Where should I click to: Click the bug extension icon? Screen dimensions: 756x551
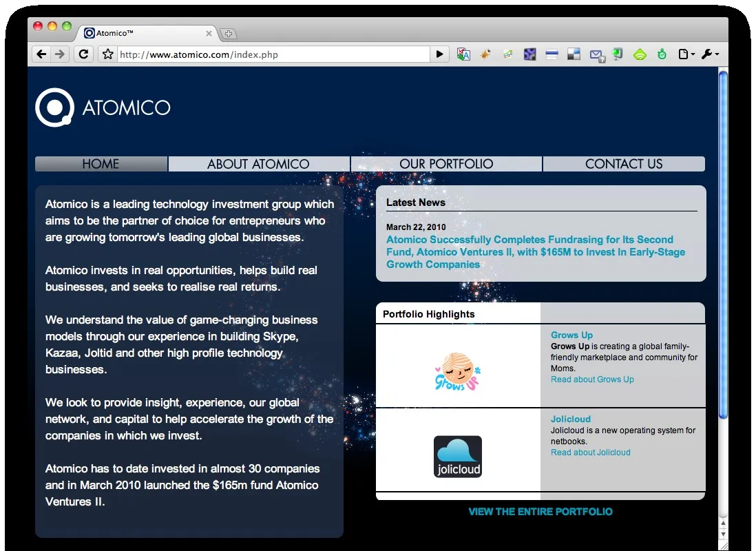pyautogui.click(x=485, y=54)
